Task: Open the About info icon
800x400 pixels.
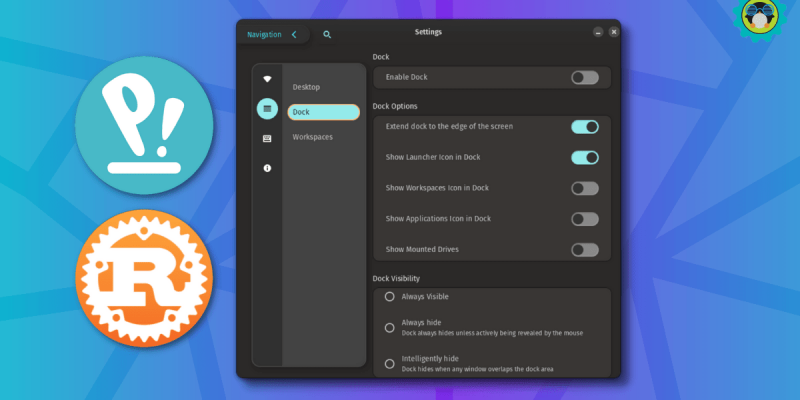Action: tap(267, 168)
